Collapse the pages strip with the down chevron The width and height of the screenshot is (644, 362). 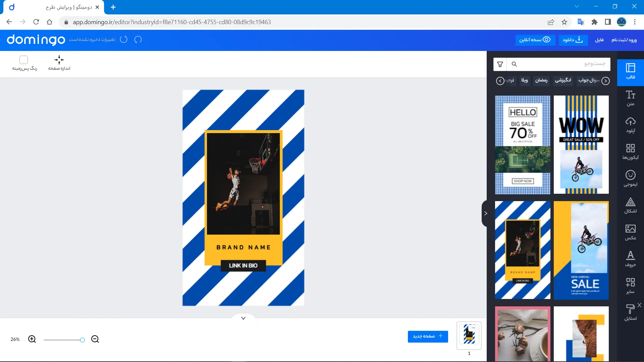coord(243,318)
